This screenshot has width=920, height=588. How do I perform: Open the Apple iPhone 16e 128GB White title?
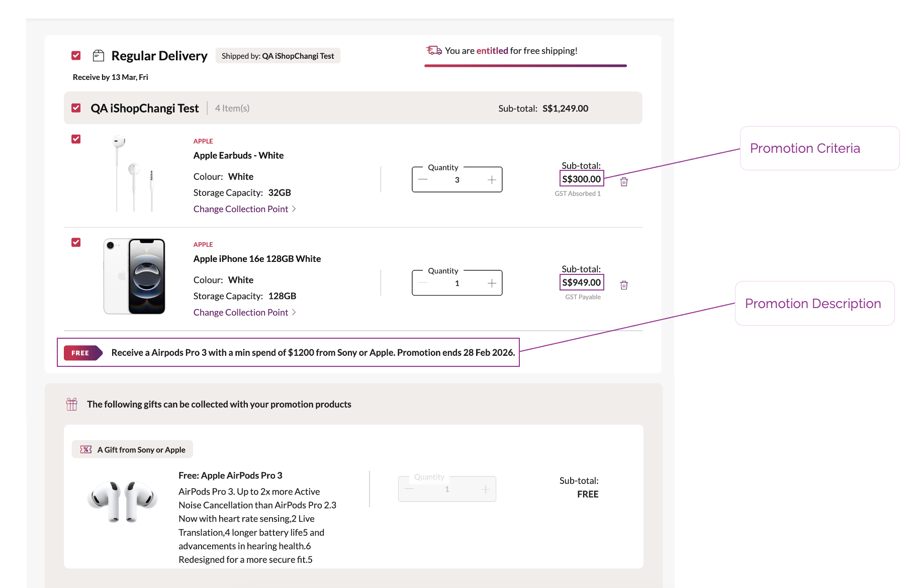(257, 259)
